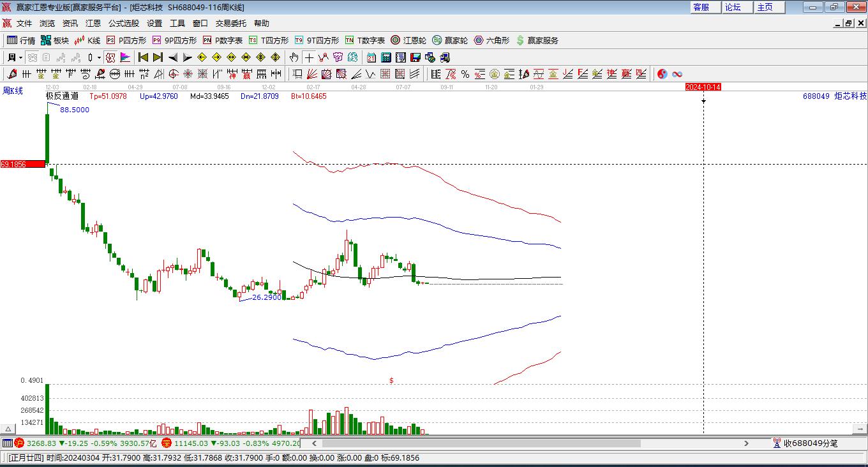Screen dimensions: 868x467
Task: Click the 极反通道 indicator name
Action: coord(62,96)
